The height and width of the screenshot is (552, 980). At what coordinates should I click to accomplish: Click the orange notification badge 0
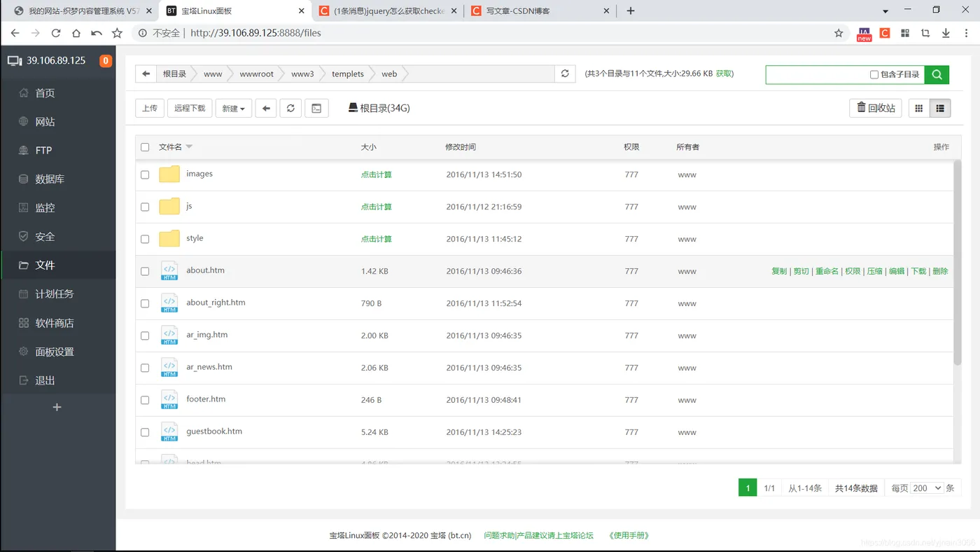pyautogui.click(x=106, y=61)
